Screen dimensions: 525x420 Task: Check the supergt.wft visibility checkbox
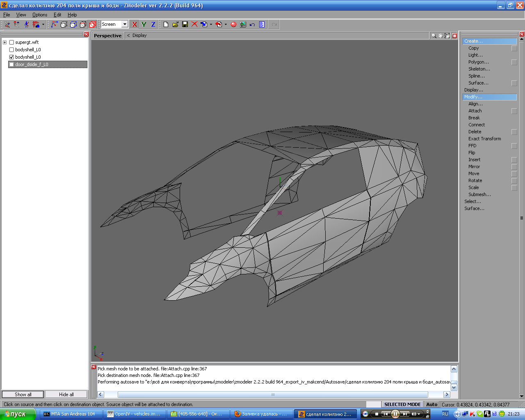point(11,42)
